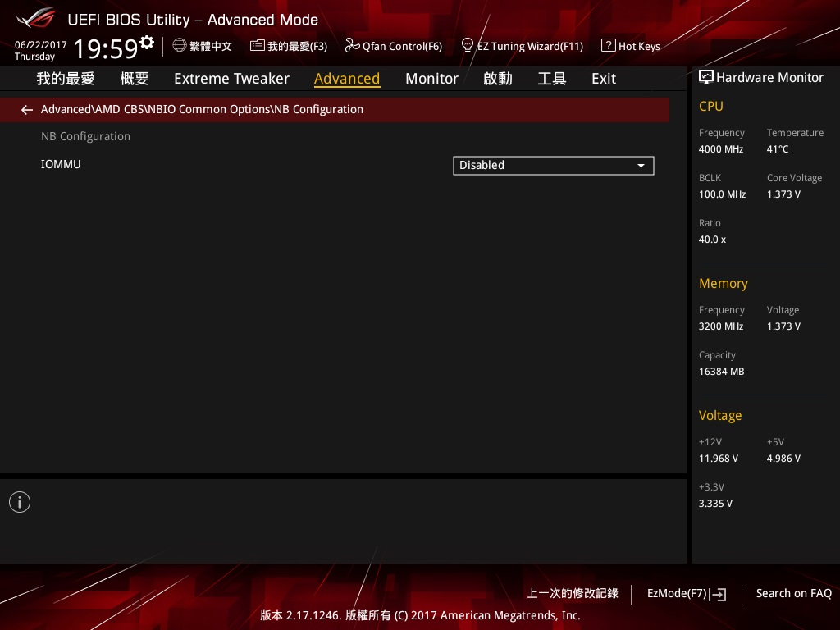Open the Monitor menu
The image size is (840, 630).
432,78
